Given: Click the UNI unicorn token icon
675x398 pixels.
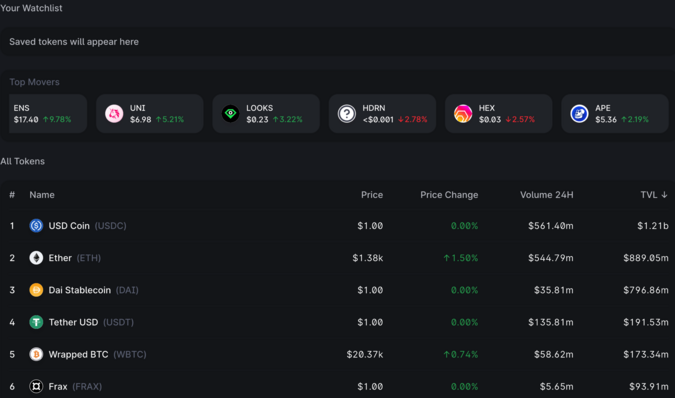Looking at the screenshot, I should click(114, 114).
